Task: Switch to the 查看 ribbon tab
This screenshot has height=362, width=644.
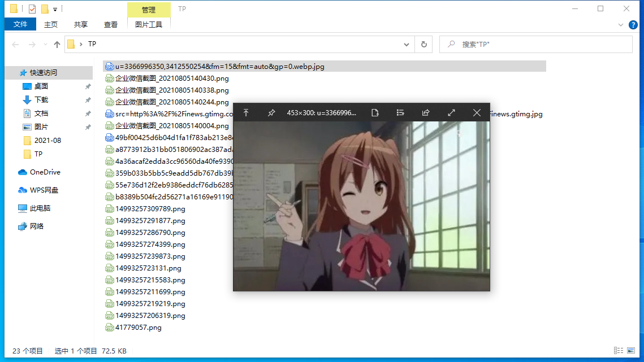Action: click(x=111, y=25)
